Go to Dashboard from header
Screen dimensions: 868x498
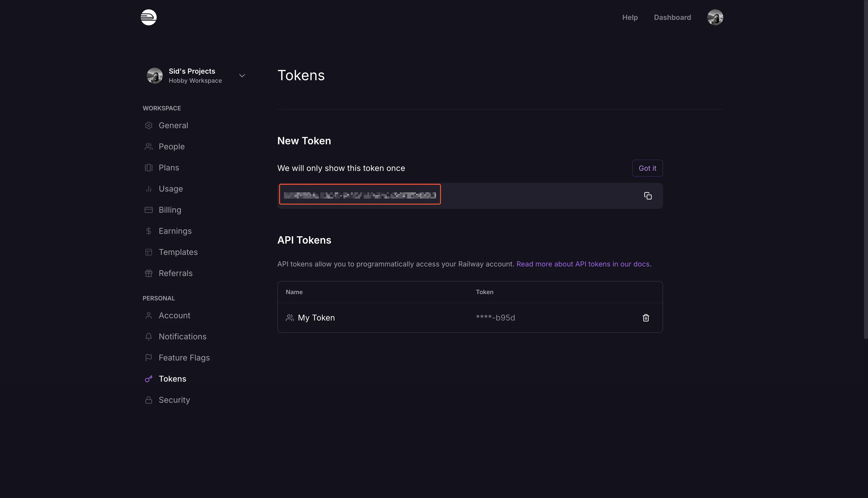tap(672, 17)
